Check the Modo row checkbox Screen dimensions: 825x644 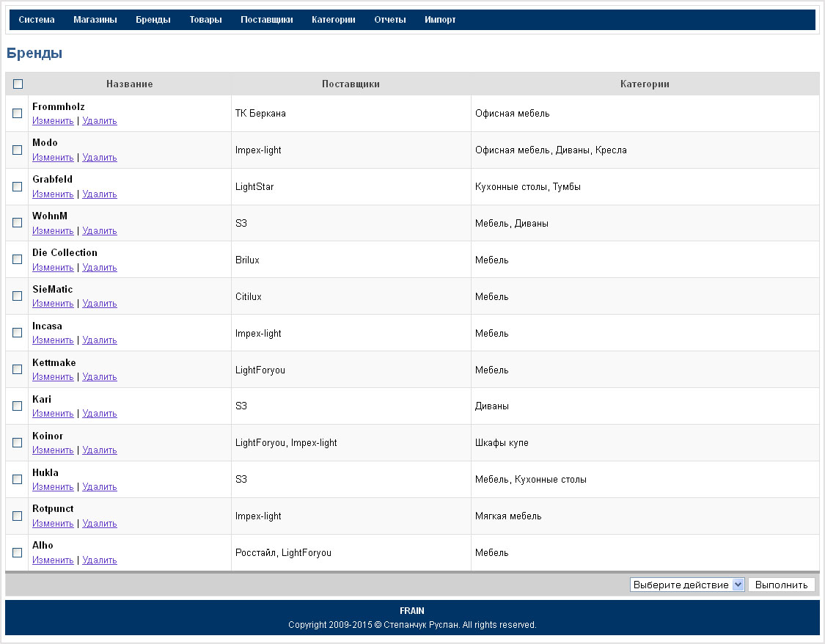(x=18, y=150)
